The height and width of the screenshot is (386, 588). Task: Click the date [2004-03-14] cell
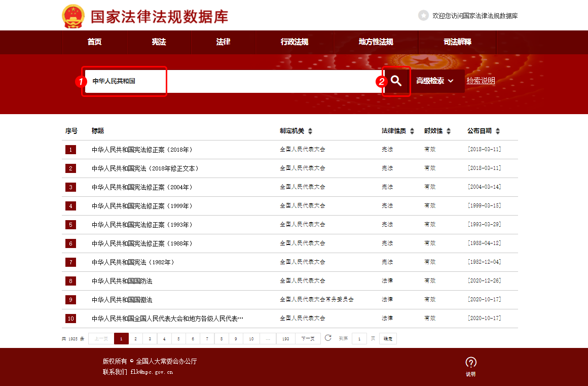pyautogui.click(x=484, y=187)
